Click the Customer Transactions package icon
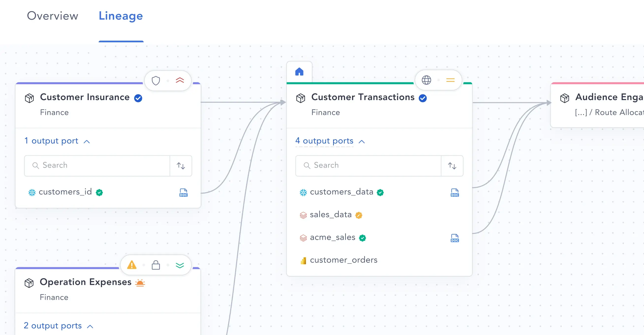 pos(301,98)
